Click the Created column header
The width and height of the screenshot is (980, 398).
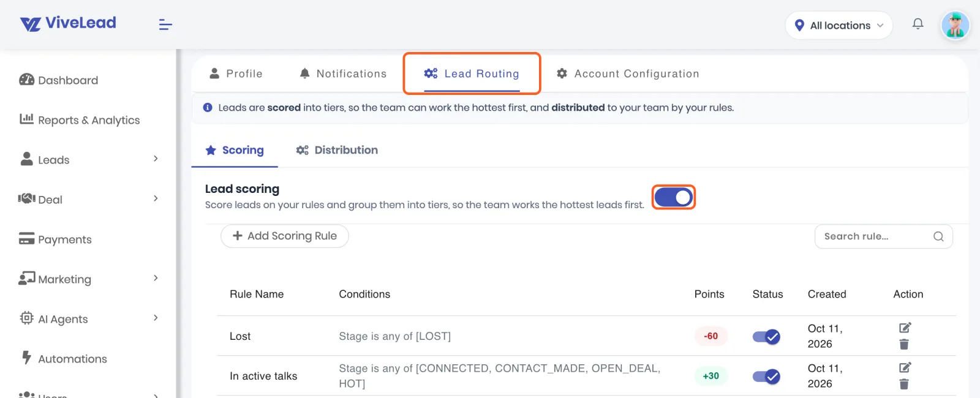[x=827, y=294]
